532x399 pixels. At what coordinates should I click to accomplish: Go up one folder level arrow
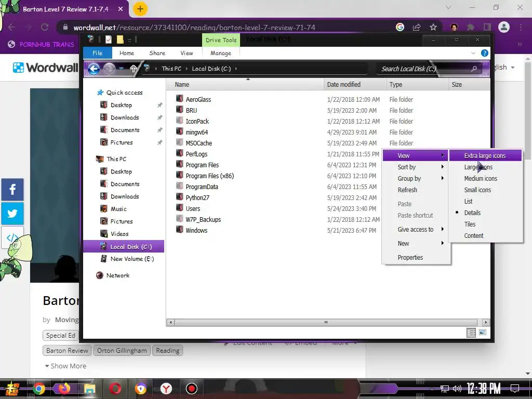(134, 69)
